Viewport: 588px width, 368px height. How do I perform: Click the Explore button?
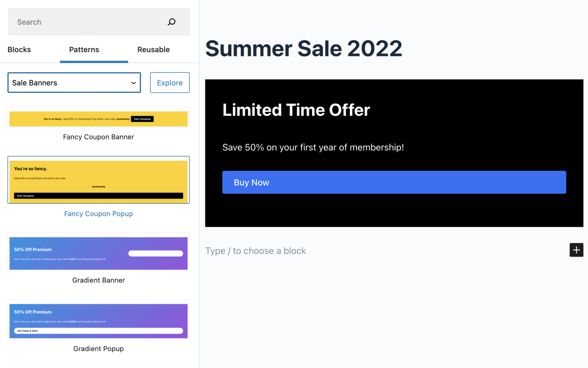170,83
